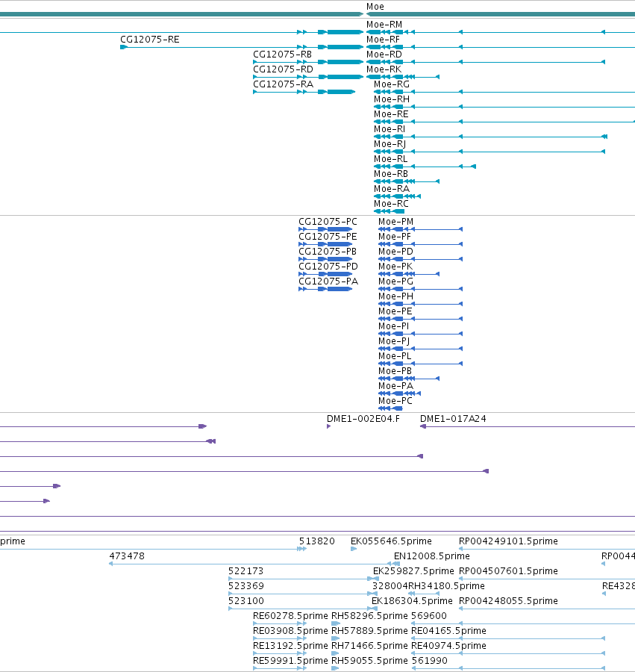Select the EK186304.5prime EST label
This screenshot has width=635, height=672.
(412, 601)
